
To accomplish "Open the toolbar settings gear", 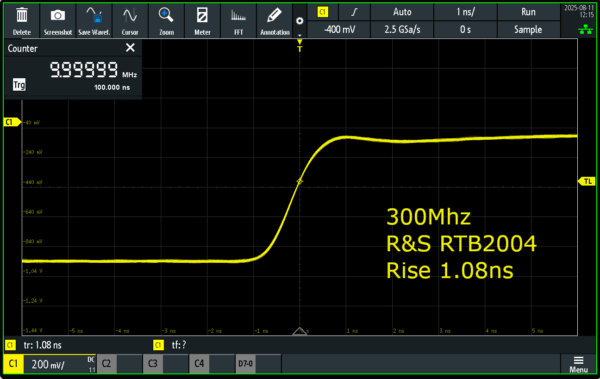I will tap(300, 21).
